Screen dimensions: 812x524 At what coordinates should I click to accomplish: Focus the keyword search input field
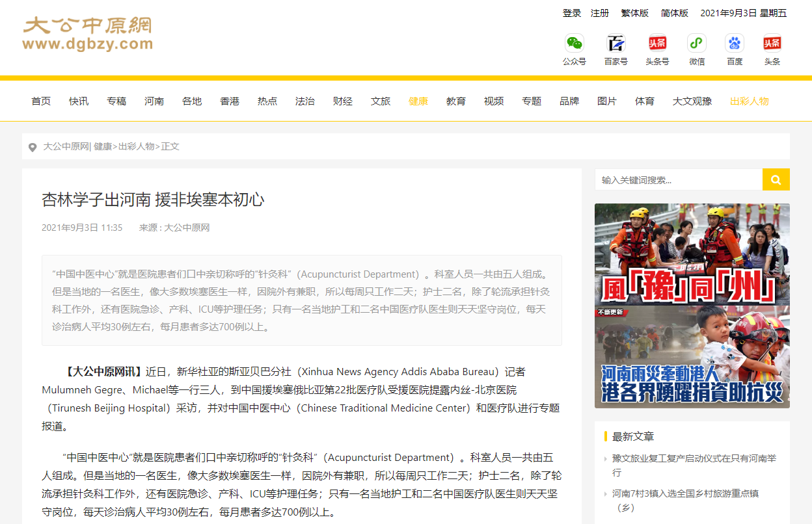point(678,179)
